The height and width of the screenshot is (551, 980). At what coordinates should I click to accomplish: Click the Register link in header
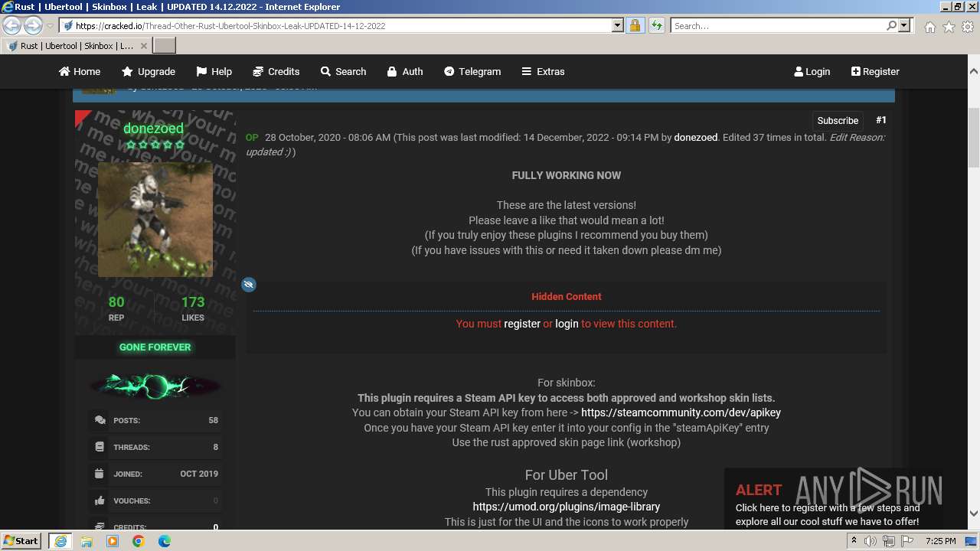coord(875,71)
